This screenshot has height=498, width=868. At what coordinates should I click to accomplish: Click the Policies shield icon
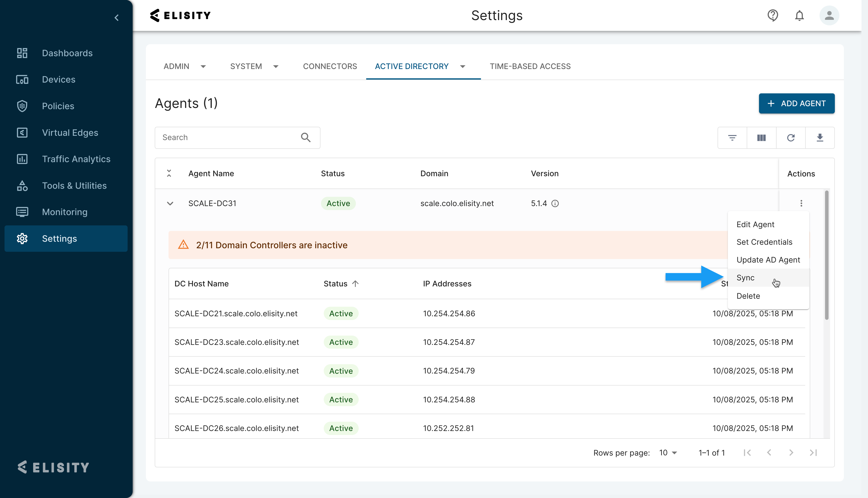pyautogui.click(x=22, y=106)
